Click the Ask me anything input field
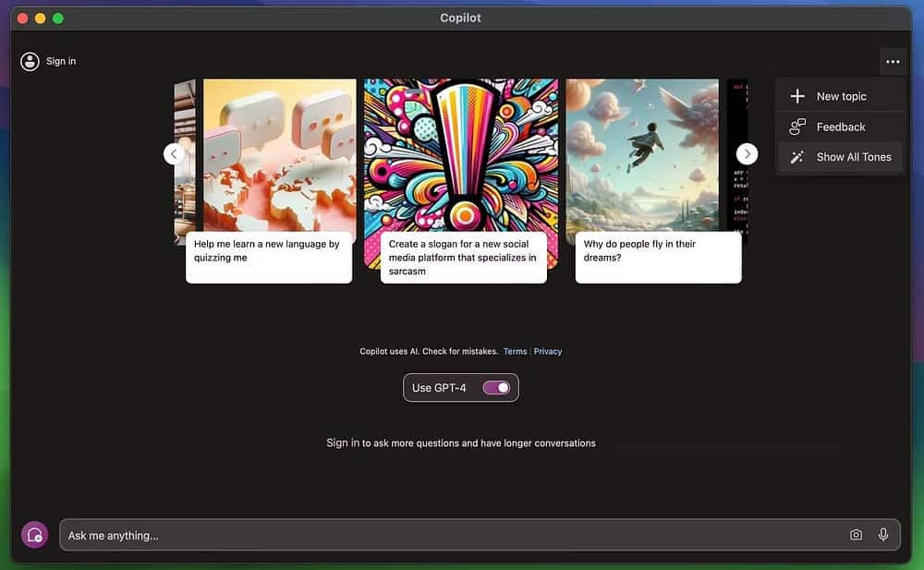The image size is (924, 570). tap(370, 534)
